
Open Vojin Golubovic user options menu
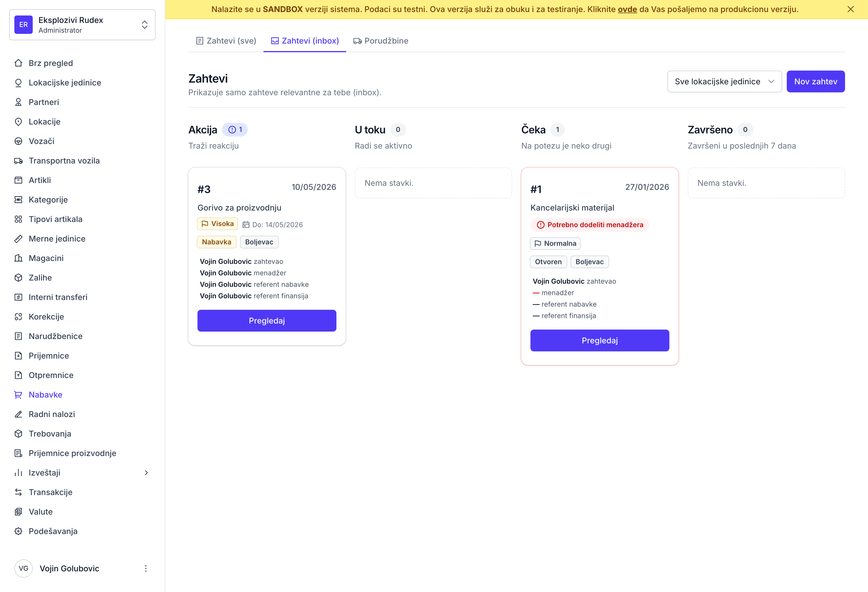coord(146,568)
